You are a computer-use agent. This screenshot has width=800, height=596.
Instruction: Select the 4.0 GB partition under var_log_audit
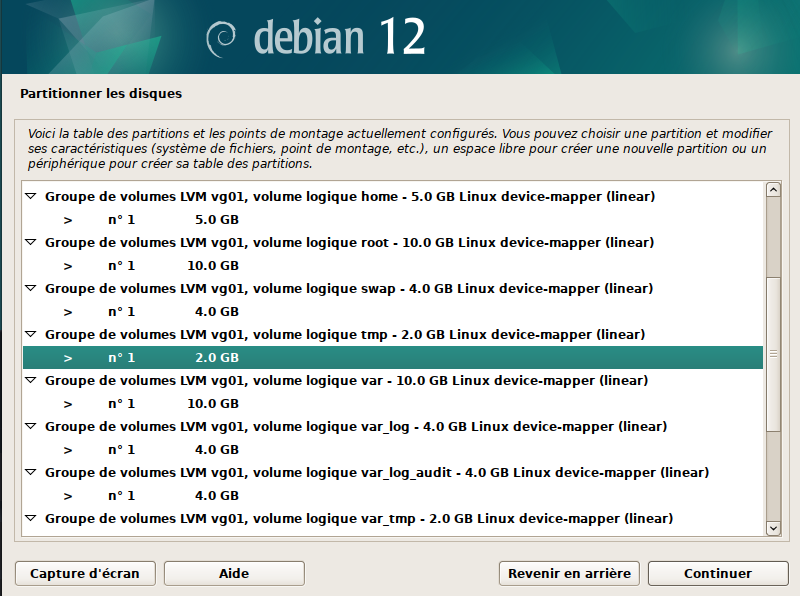(x=216, y=496)
